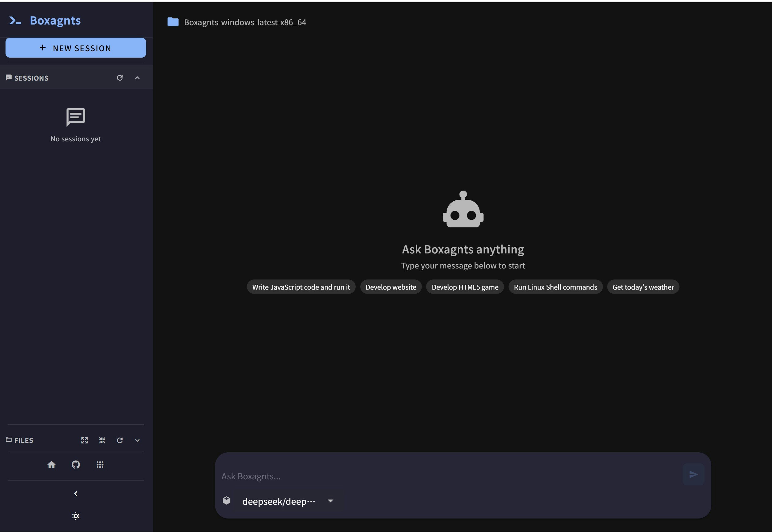Select 'Run Linux Shell commands' suggestion
Viewport: 772px width, 532px height.
point(555,287)
